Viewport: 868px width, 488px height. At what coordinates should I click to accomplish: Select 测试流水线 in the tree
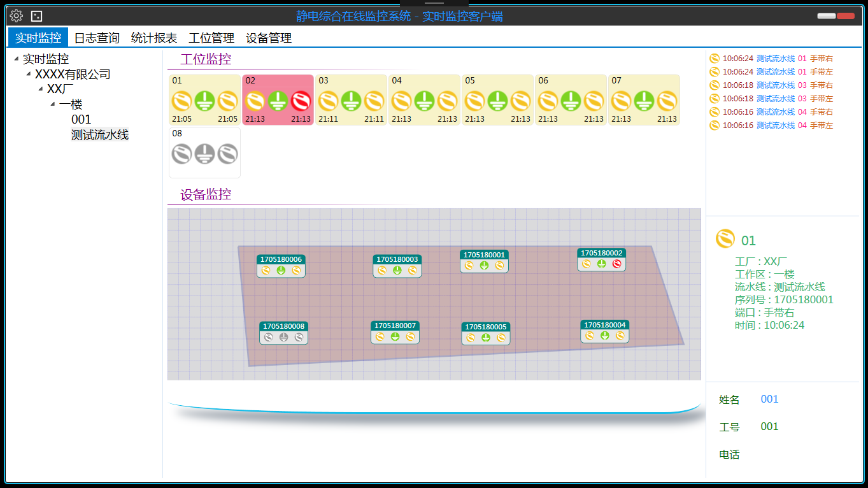100,134
